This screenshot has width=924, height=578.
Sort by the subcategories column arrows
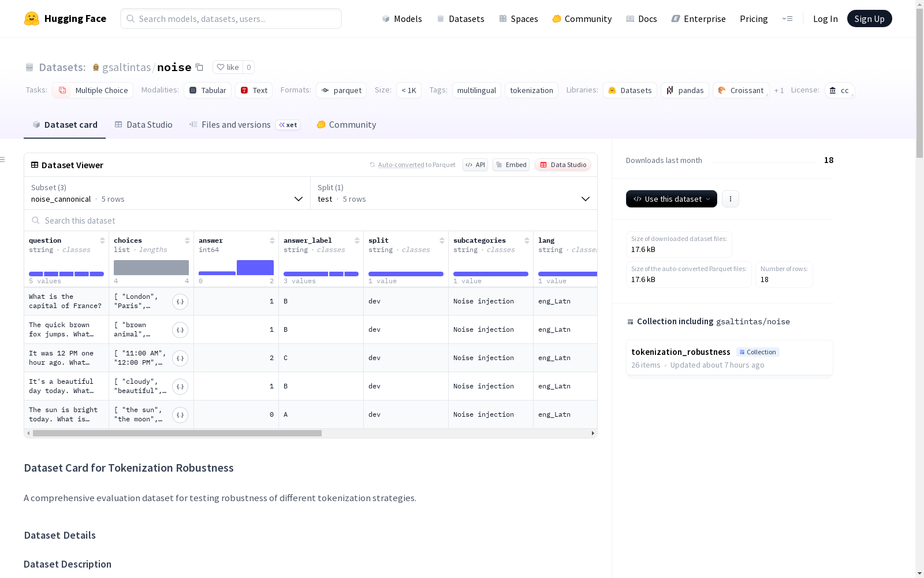[x=527, y=240]
